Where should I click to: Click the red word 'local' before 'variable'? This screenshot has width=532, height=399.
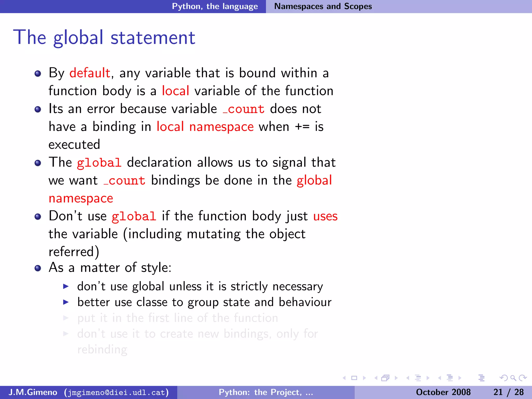pyautogui.click(x=175, y=91)
